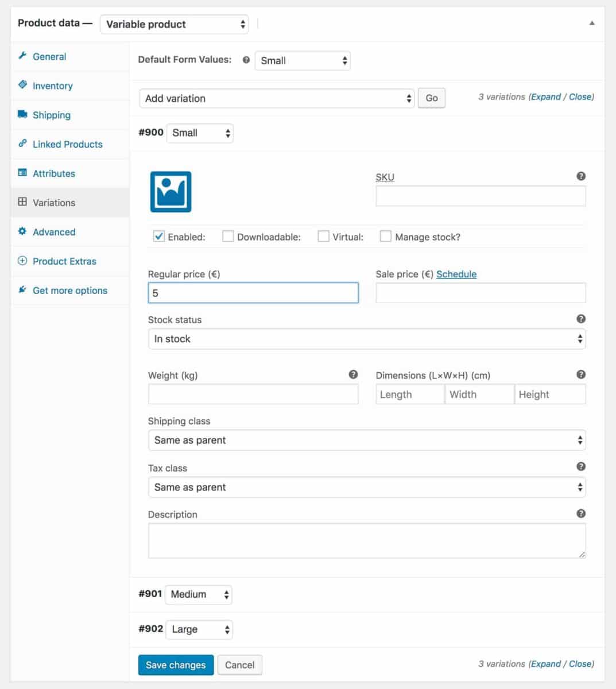This screenshot has height=689, width=616.
Task: Change the Shipping class dropdown
Action: tap(367, 440)
